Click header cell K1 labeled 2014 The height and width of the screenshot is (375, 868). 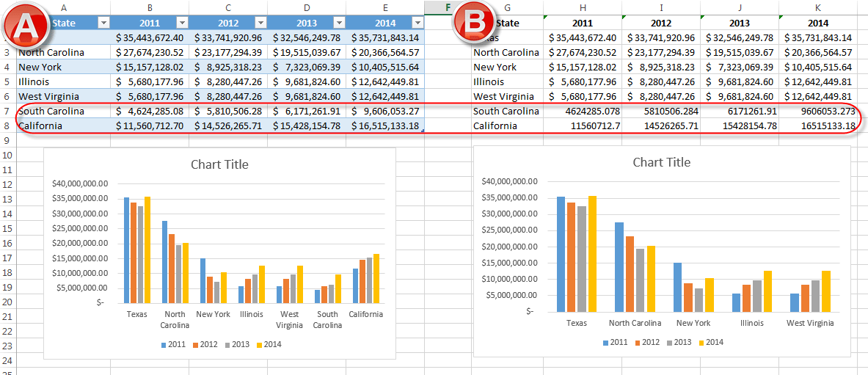tap(818, 23)
